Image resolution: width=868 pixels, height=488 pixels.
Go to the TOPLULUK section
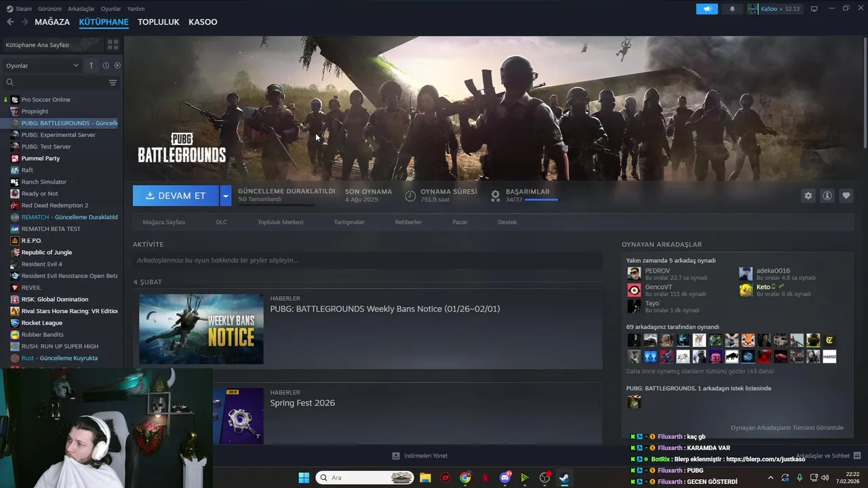(x=159, y=22)
